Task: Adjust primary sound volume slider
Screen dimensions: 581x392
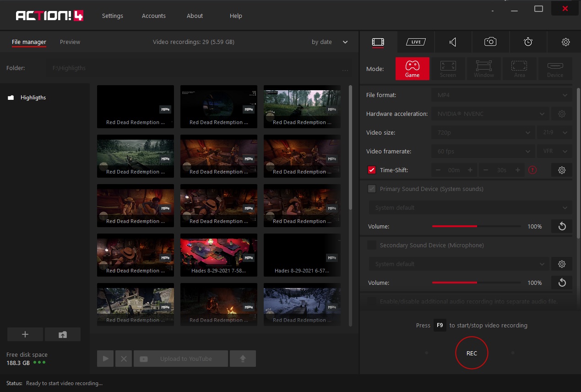Action: pos(476,226)
